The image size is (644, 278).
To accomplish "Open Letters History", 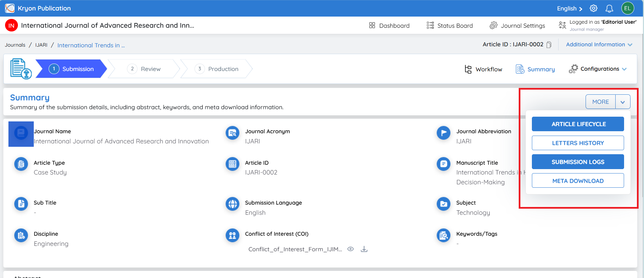I will pos(578,143).
